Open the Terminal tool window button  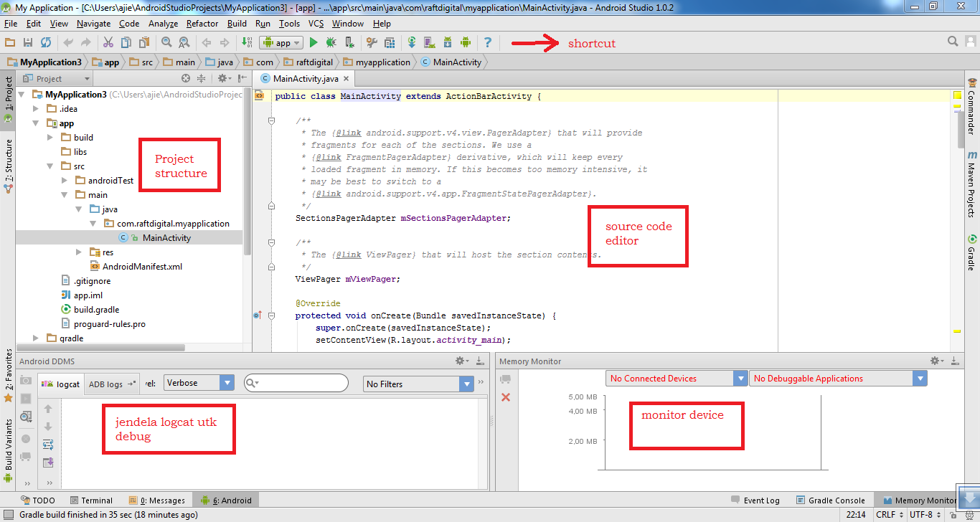coord(91,500)
